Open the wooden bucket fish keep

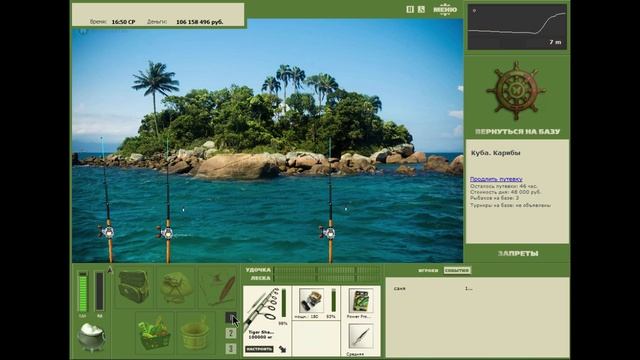pyautogui.click(x=195, y=333)
